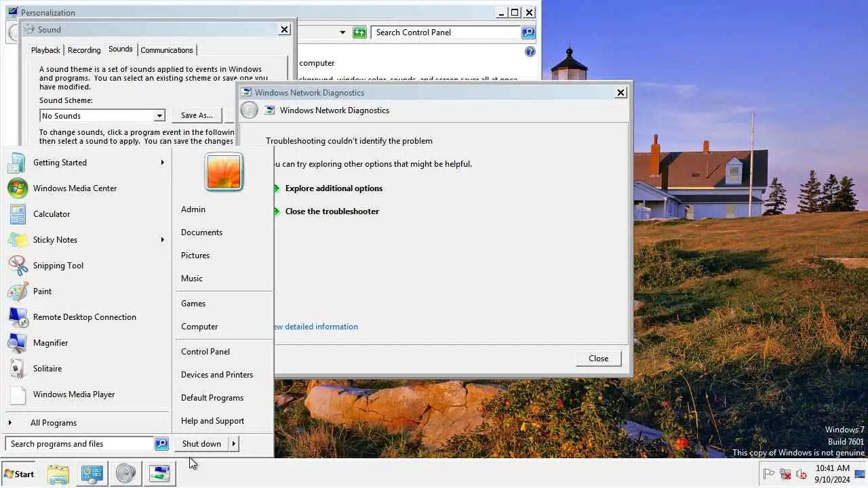Open Devices and Printers

tap(217, 375)
